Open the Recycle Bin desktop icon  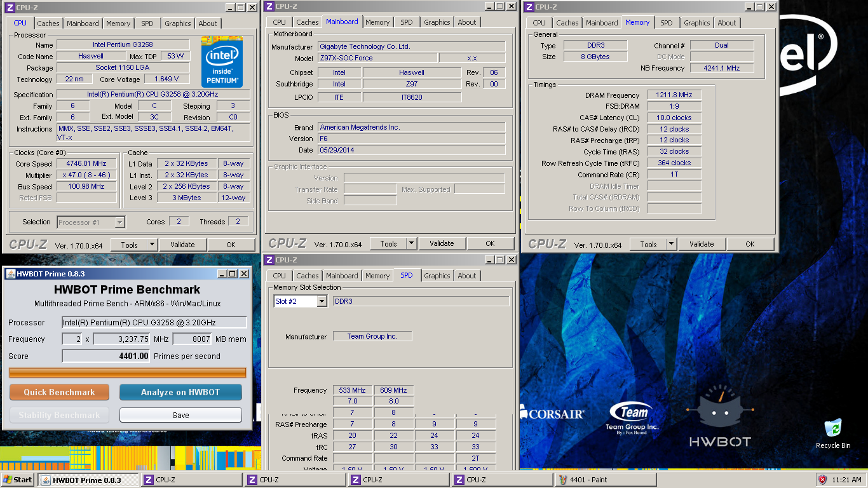[x=832, y=433]
